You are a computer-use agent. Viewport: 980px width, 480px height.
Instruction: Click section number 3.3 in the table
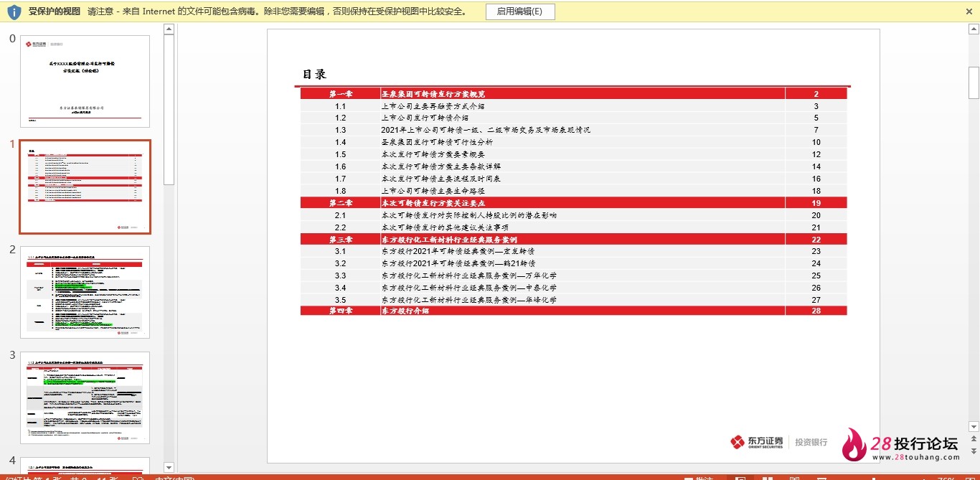(x=340, y=276)
